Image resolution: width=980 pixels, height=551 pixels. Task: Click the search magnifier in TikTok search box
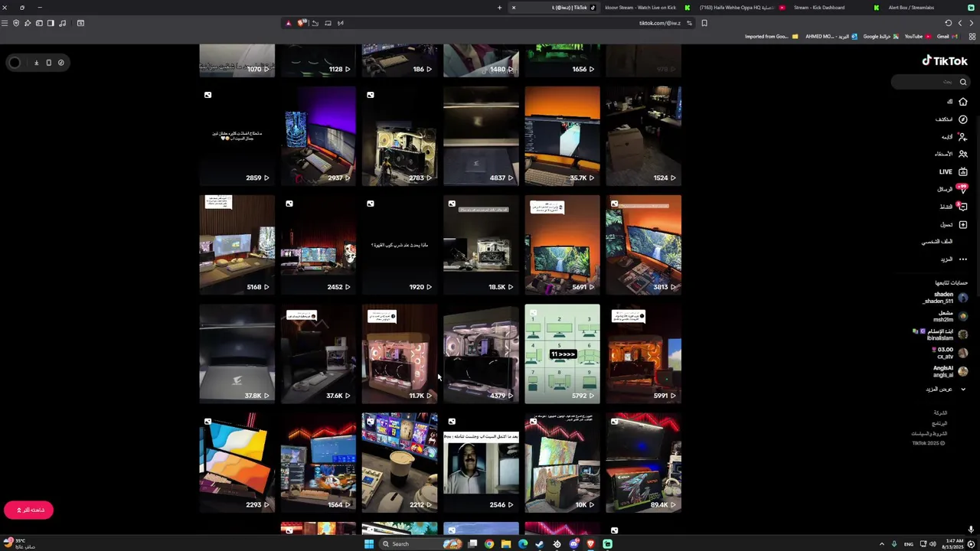[x=963, y=82]
